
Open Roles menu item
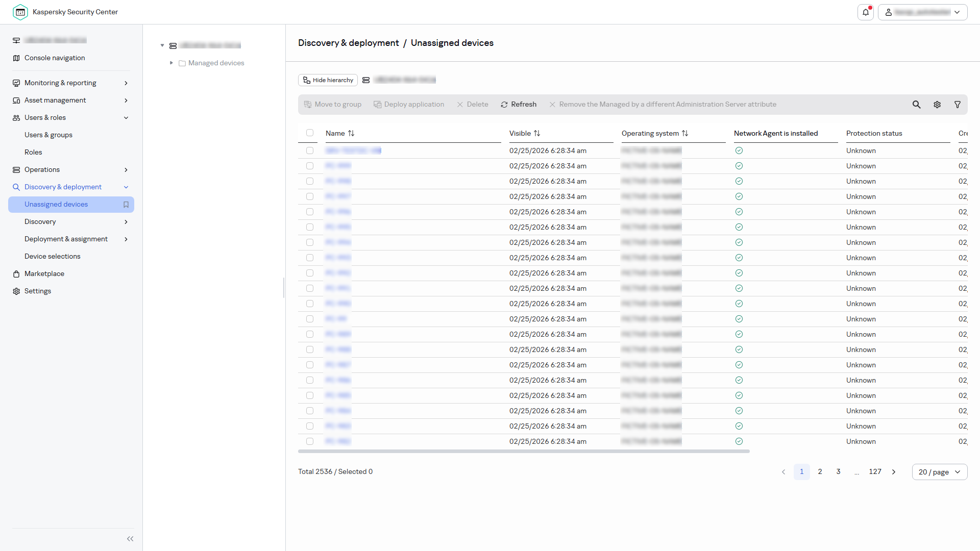[x=33, y=153]
